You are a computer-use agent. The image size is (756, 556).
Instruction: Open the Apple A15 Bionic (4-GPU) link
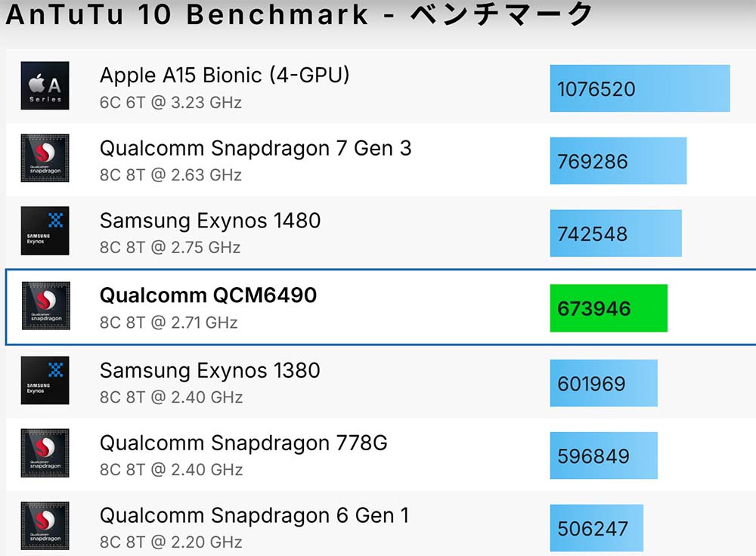pos(225,75)
